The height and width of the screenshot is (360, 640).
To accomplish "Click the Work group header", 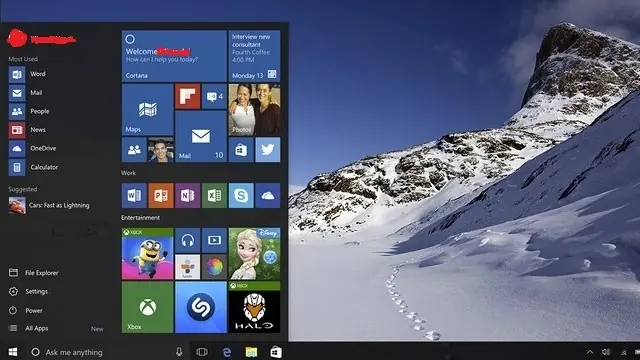I will (128, 173).
